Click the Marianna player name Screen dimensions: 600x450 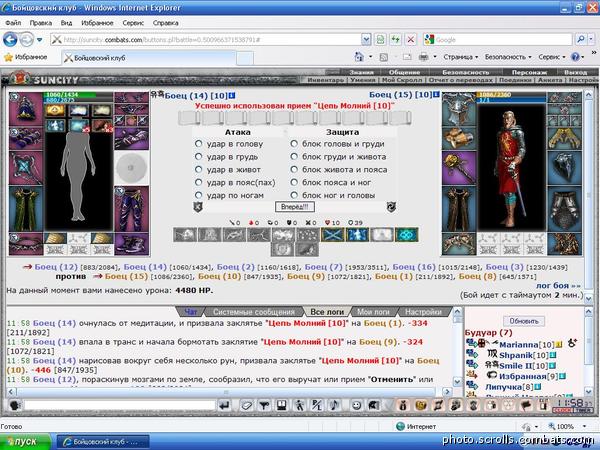[518, 345]
